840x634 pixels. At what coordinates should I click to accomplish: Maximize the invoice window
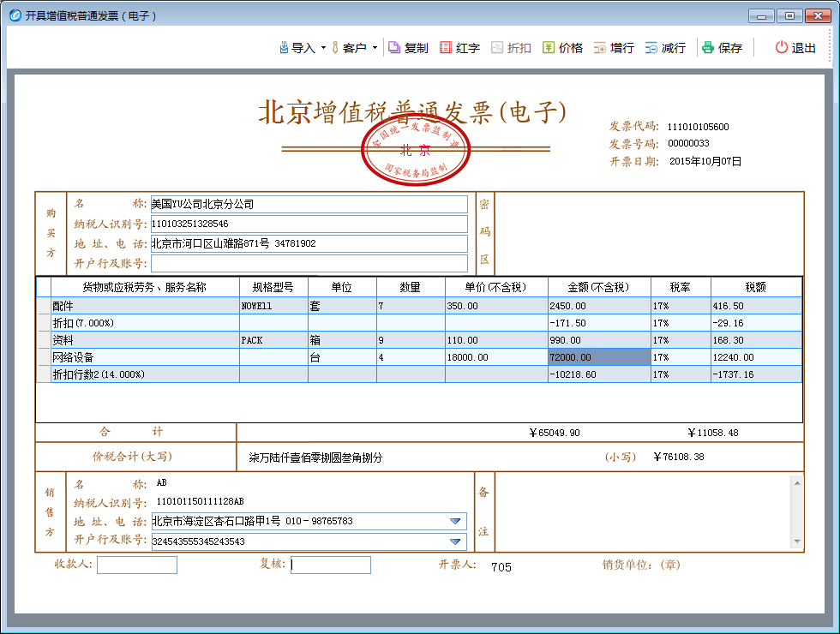[x=789, y=16]
